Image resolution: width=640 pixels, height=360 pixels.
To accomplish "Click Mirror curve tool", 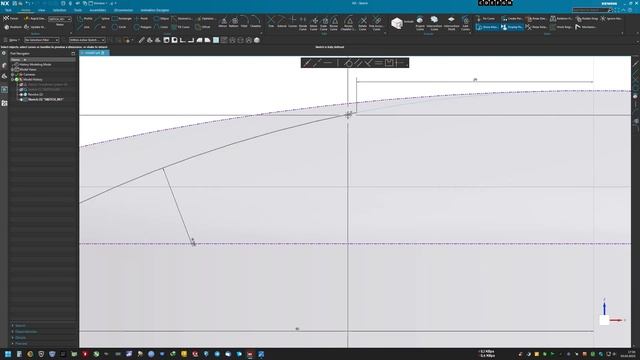I will pos(223,22).
